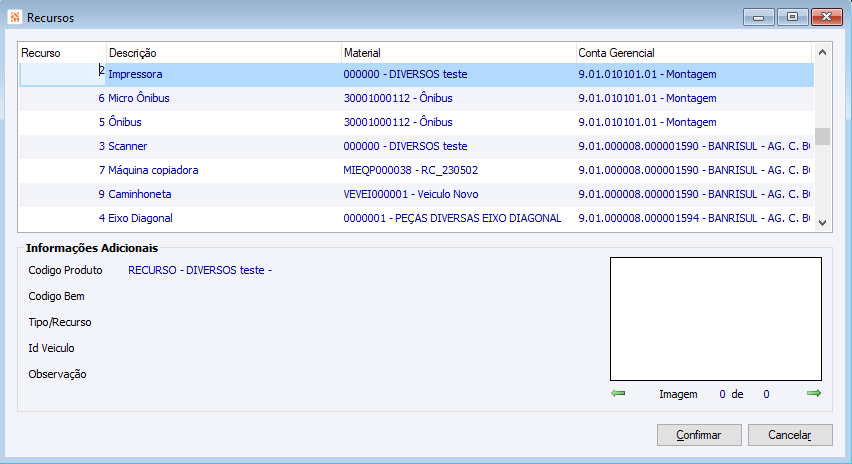Click the green next image arrow

click(x=813, y=393)
